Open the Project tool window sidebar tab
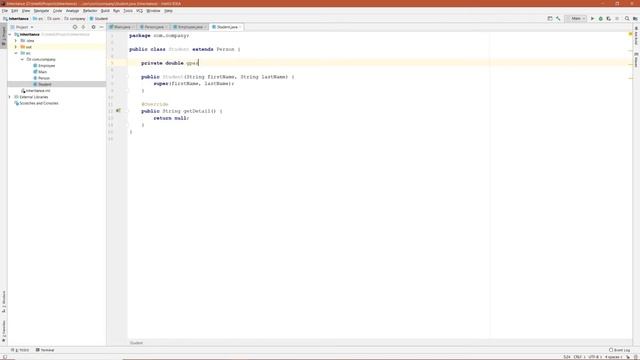Screen dimensions: 640x360 point(4,36)
